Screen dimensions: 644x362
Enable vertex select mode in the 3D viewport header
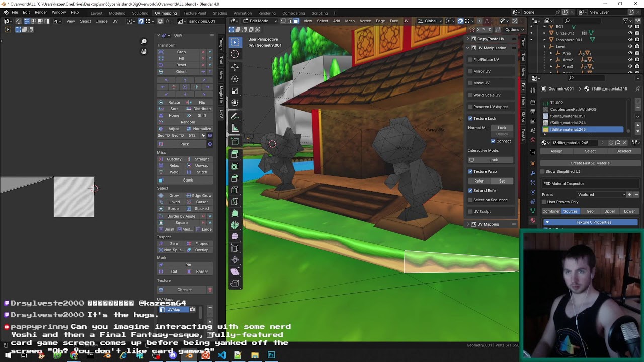(283, 21)
